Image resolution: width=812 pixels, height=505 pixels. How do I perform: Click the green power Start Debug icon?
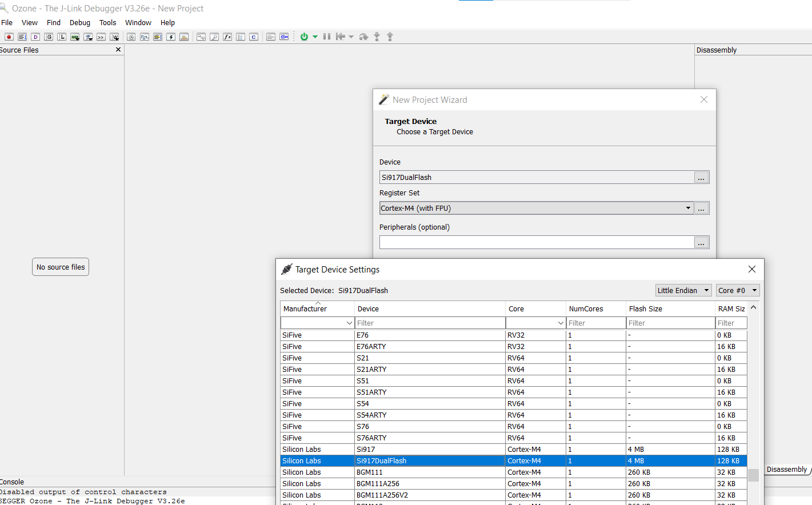coord(304,37)
